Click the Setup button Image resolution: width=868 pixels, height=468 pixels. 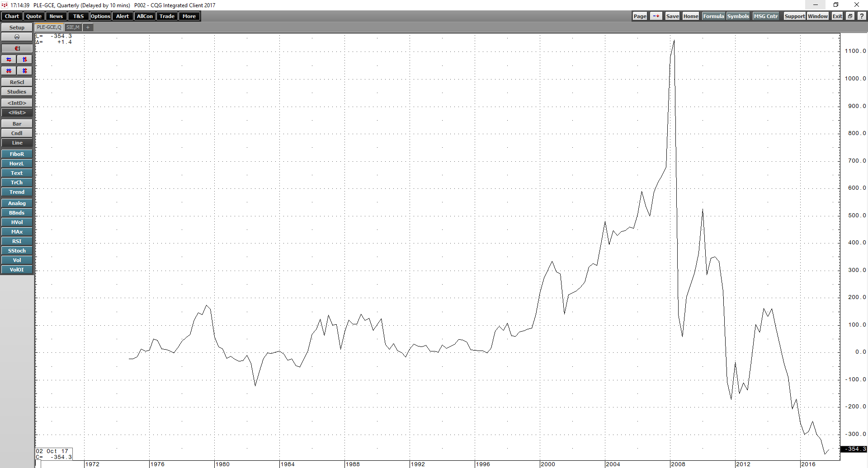tap(17, 28)
